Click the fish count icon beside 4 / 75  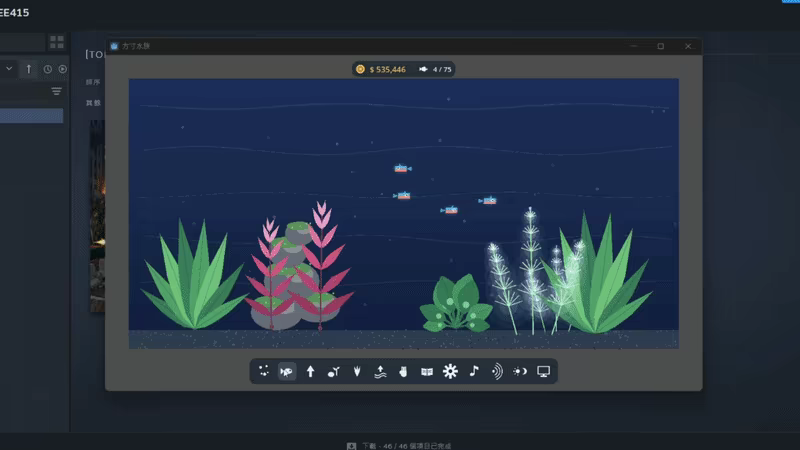(x=423, y=69)
